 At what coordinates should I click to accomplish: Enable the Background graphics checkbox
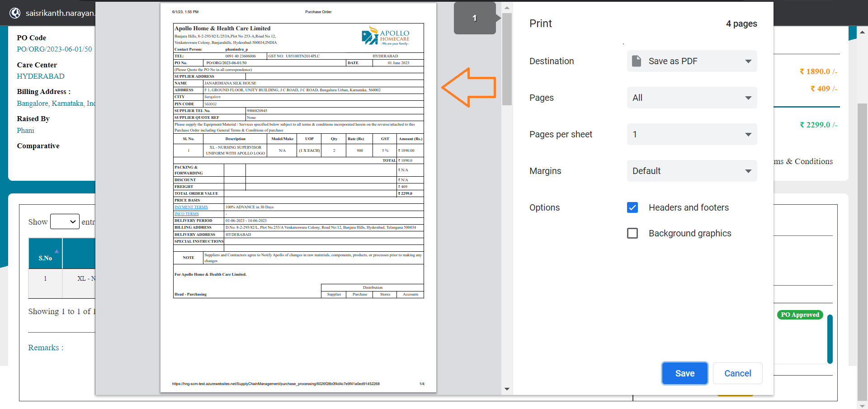point(632,233)
